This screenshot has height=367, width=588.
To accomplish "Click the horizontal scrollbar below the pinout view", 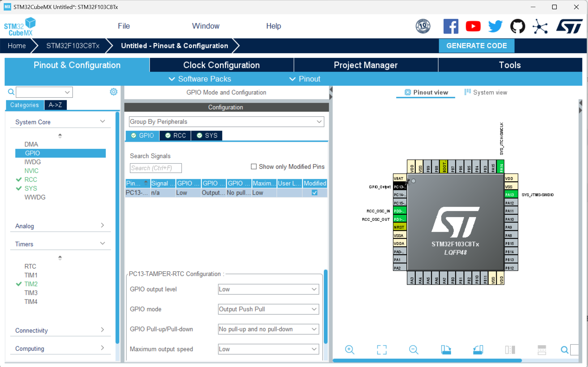I will [427, 360].
